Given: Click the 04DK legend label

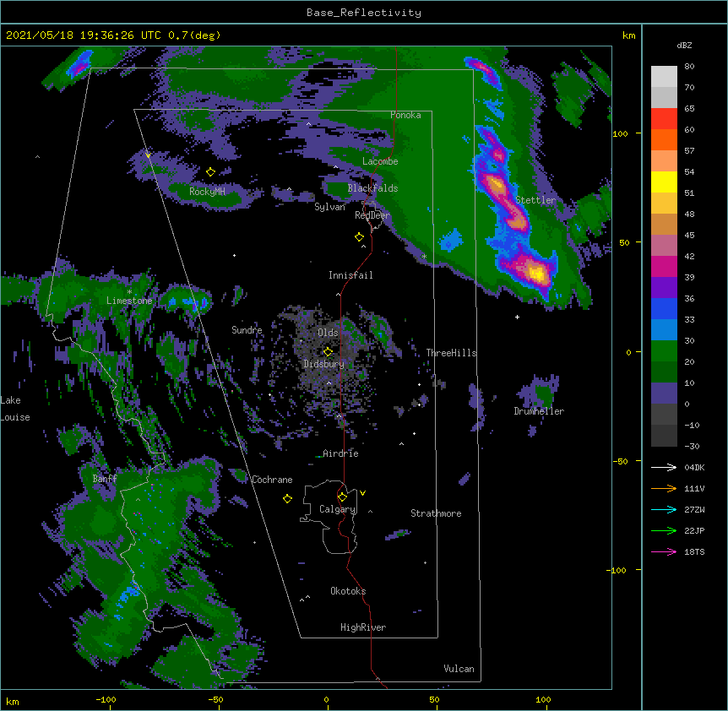Looking at the screenshot, I should tap(694, 467).
